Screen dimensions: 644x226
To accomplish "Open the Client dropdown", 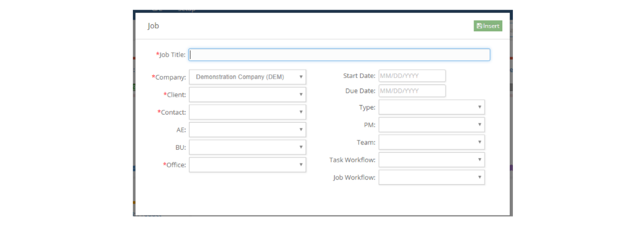I will (247, 94).
